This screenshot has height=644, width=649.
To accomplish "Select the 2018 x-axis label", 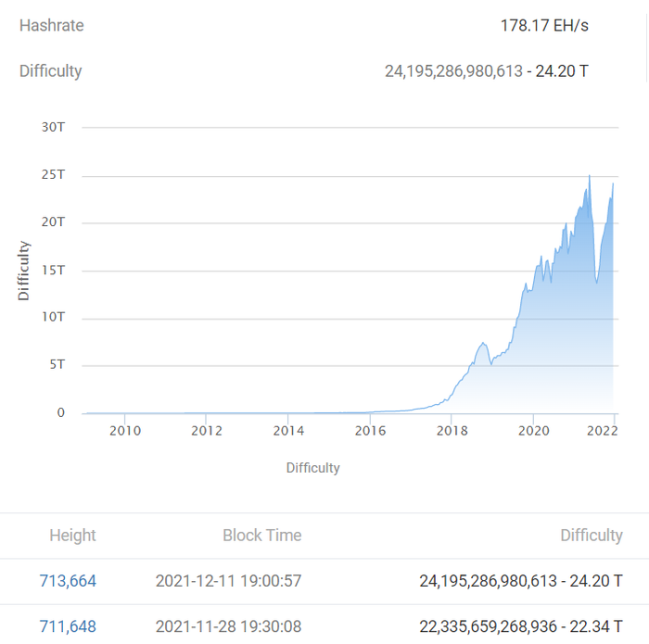I will click(x=452, y=430).
